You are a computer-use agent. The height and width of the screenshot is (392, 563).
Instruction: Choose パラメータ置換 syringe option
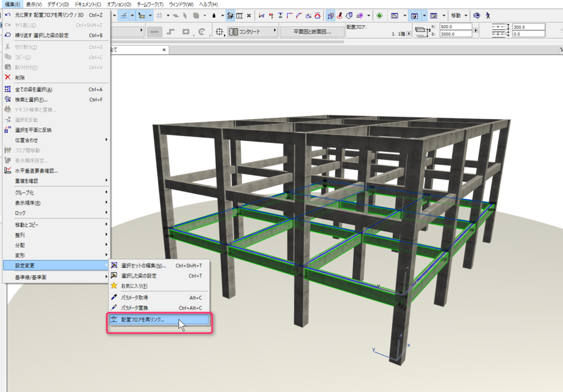[134, 308]
